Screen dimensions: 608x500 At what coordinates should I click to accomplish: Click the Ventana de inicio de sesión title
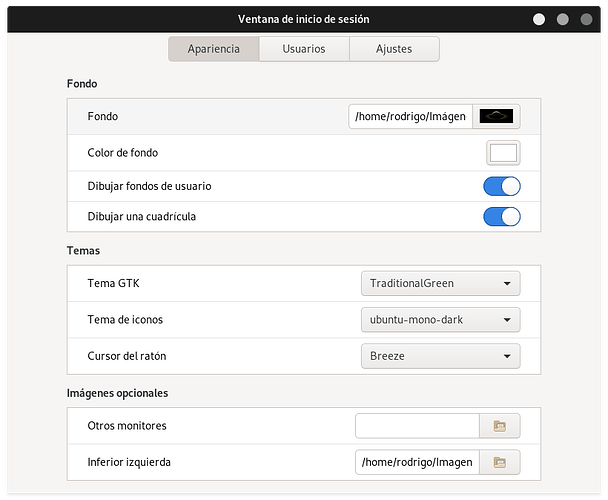point(303,19)
